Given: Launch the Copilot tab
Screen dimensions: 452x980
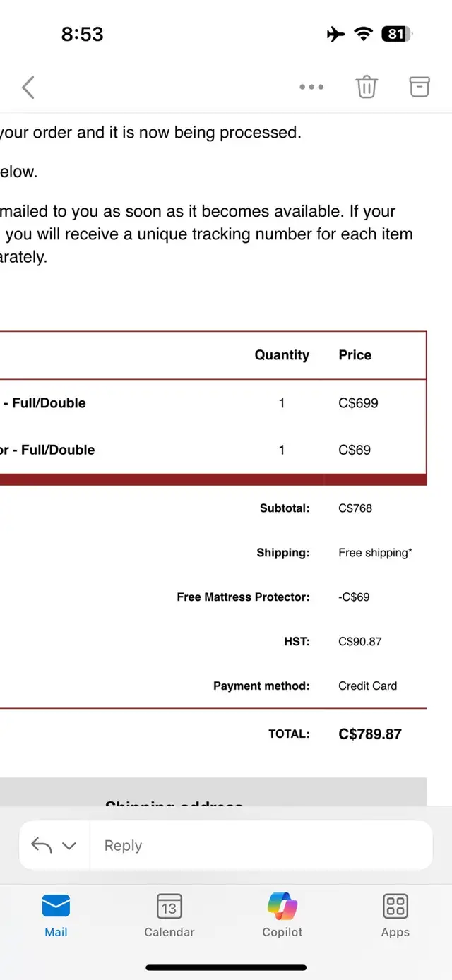Looking at the screenshot, I should pyautogui.click(x=282, y=915).
